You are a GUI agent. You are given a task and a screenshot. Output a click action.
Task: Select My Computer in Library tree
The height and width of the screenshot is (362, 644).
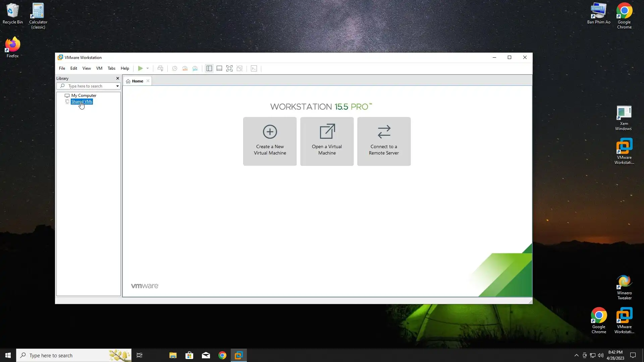click(x=84, y=96)
